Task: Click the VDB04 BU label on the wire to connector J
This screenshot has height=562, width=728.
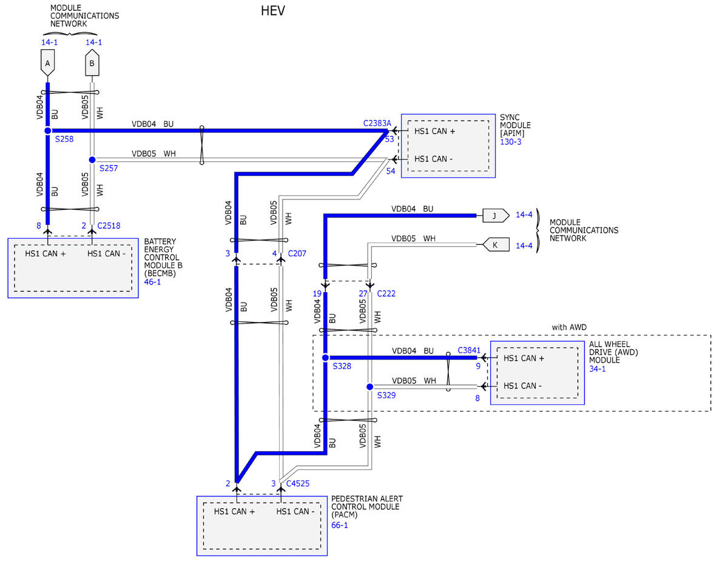Action: click(x=413, y=209)
